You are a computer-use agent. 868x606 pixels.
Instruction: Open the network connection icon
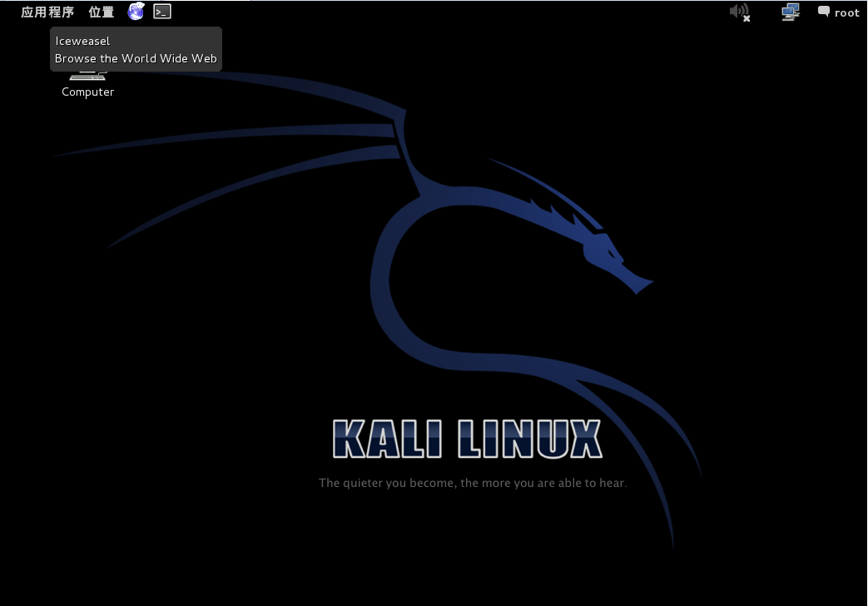coord(791,12)
